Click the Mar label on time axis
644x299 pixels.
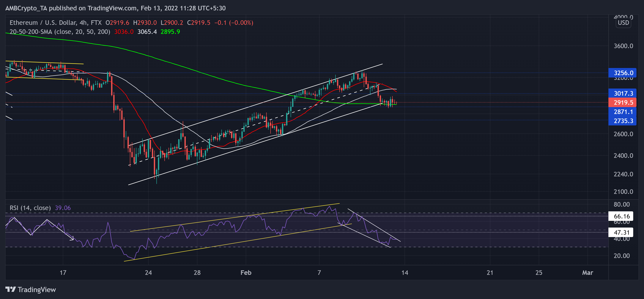coord(587,272)
